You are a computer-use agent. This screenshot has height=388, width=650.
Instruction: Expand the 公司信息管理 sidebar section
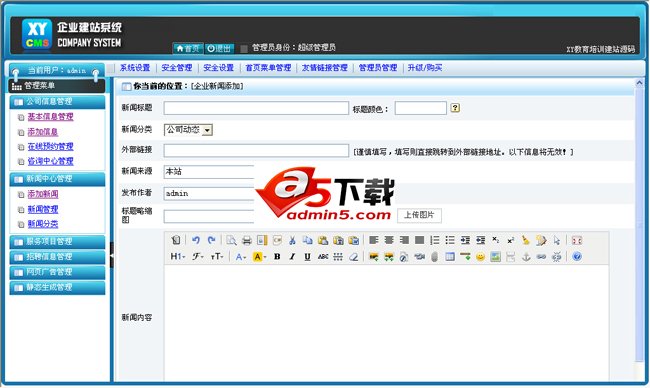click(57, 102)
